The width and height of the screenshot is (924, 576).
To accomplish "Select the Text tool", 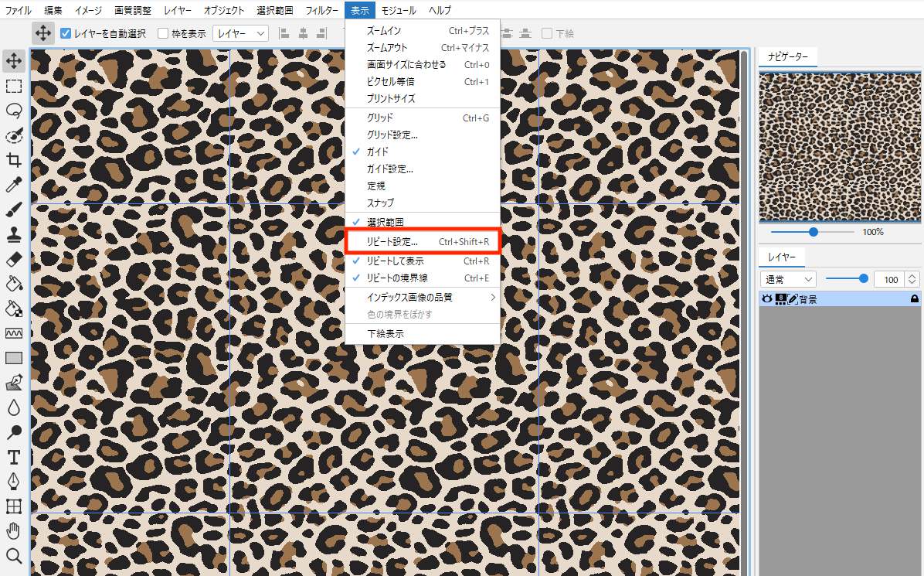I will coord(13,457).
